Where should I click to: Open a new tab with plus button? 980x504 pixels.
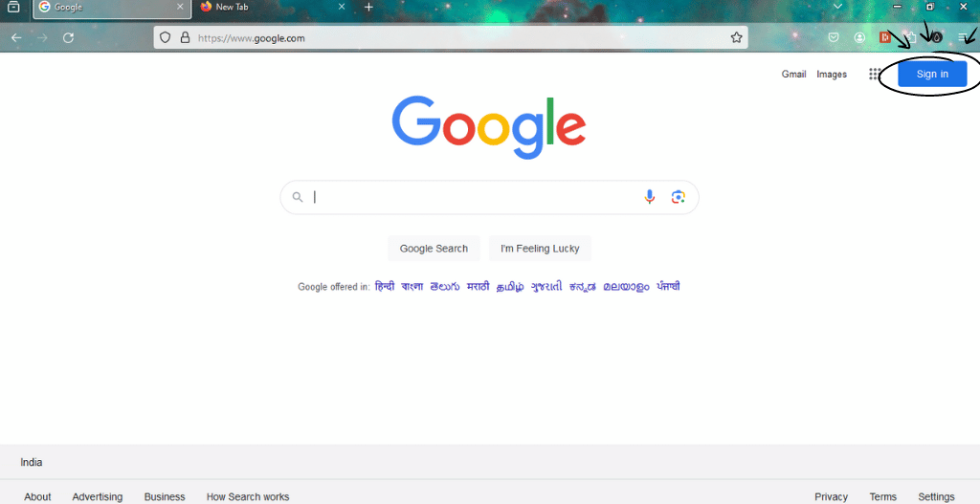368,7
